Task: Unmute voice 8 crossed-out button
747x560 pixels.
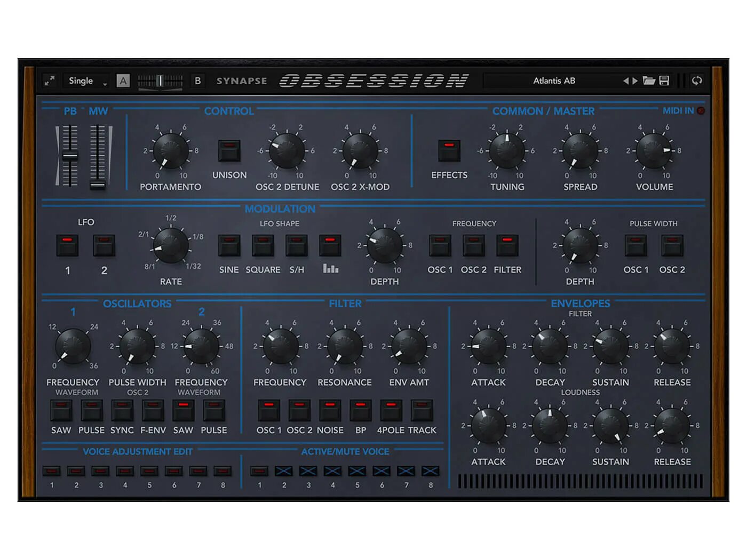Action: click(430, 471)
